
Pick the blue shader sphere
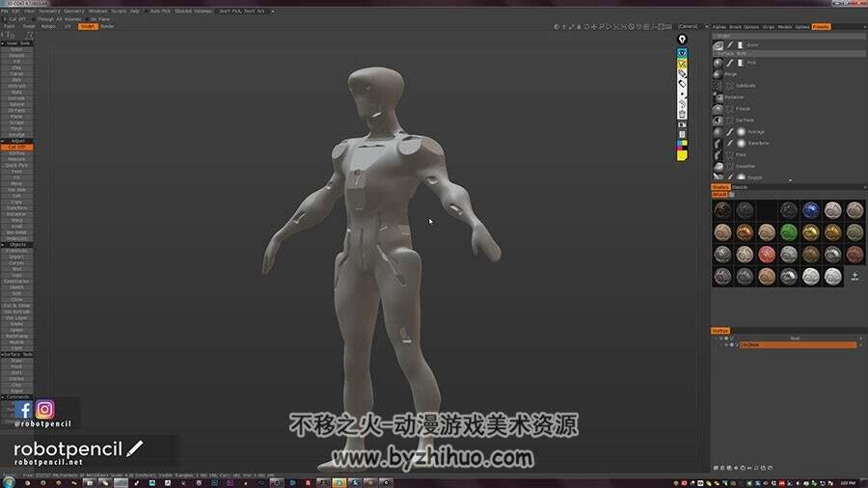pos(810,210)
